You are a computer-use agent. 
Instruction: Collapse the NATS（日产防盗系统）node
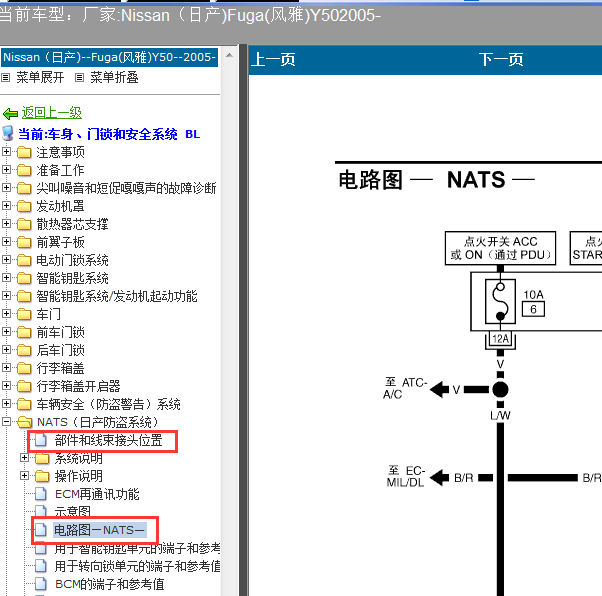(6, 421)
